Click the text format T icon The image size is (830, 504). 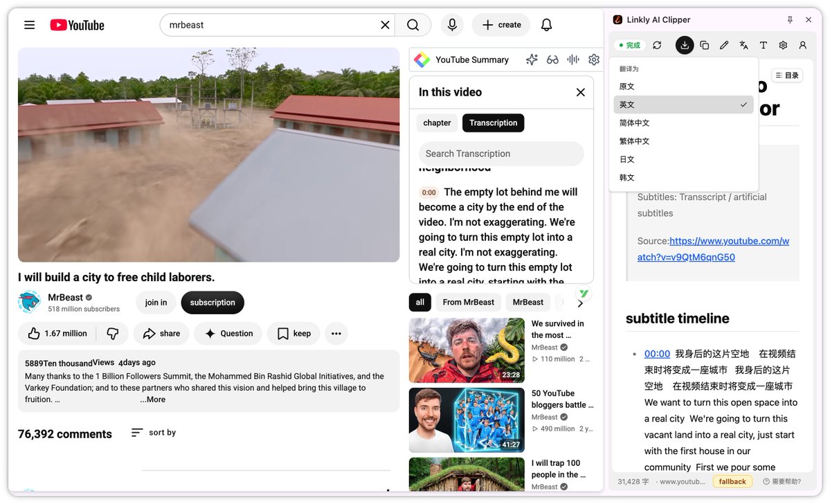tap(764, 45)
